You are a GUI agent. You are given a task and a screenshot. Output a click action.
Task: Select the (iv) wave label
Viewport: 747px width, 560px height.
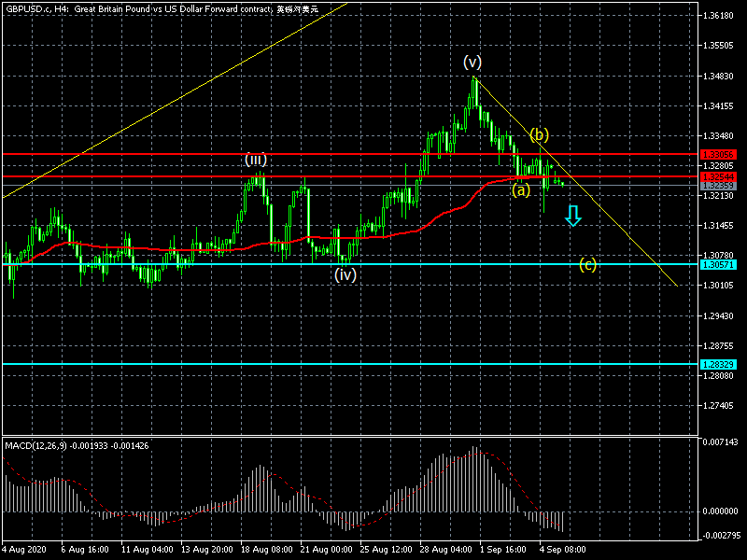click(x=345, y=274)
